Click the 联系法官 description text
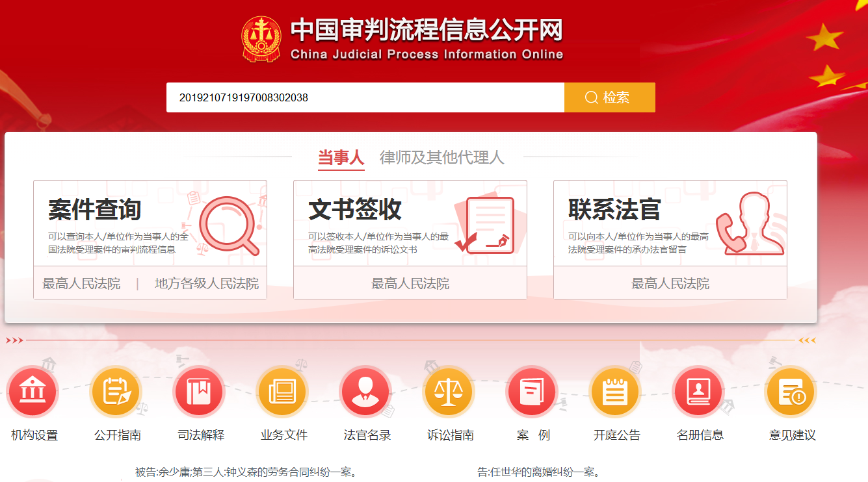The image size is (868, 482). [638, 243]
